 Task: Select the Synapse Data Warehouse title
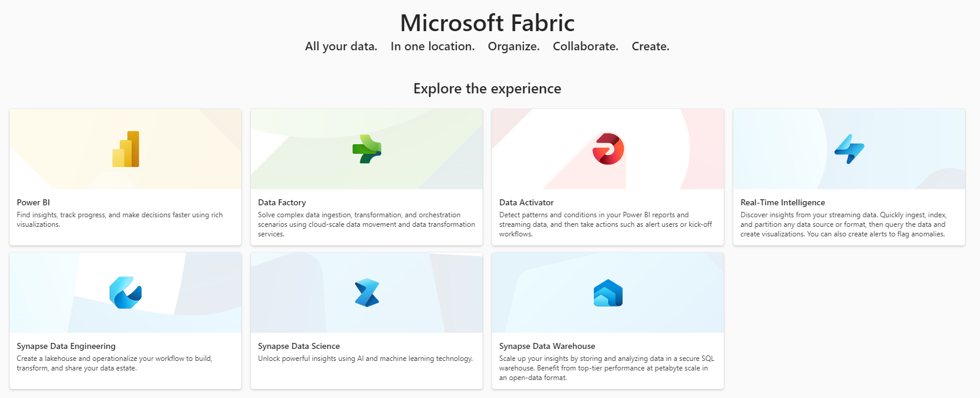coord(547,346)
